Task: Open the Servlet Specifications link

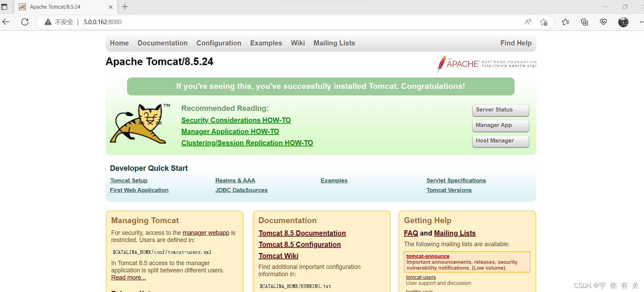Action: pyautogui.click(x=456, y=180)
